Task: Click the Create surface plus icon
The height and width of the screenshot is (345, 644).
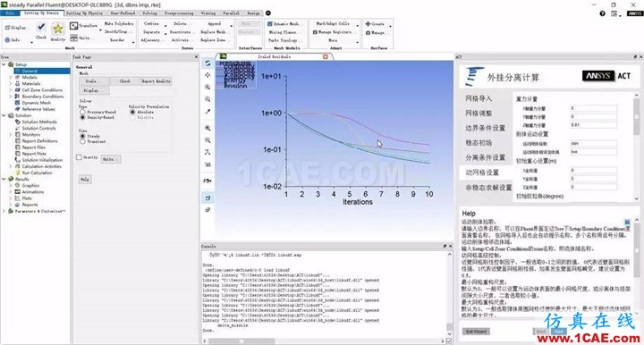Action: (x=368, y=24)
